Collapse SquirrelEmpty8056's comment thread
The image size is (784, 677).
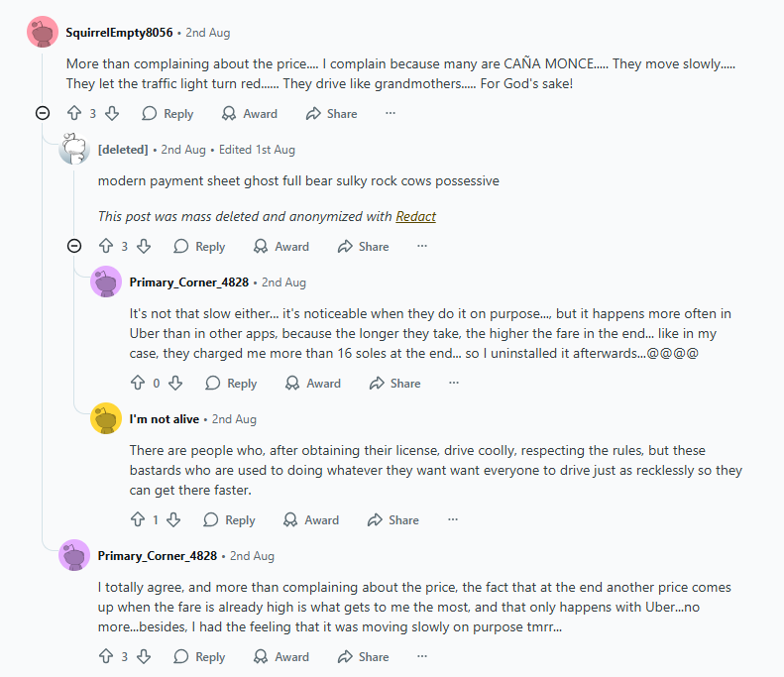[x=43, y=113]
